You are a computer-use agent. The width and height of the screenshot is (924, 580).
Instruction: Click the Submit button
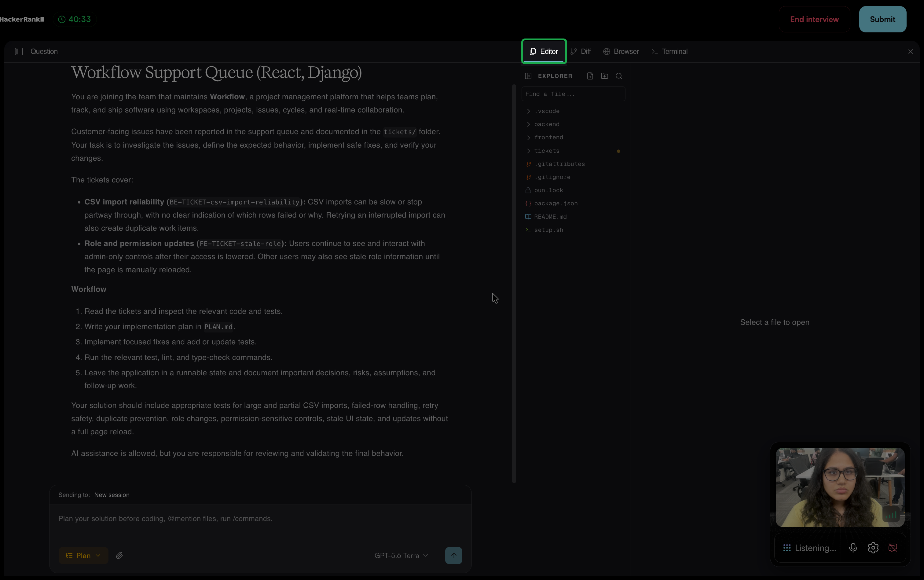pos(882,19)
